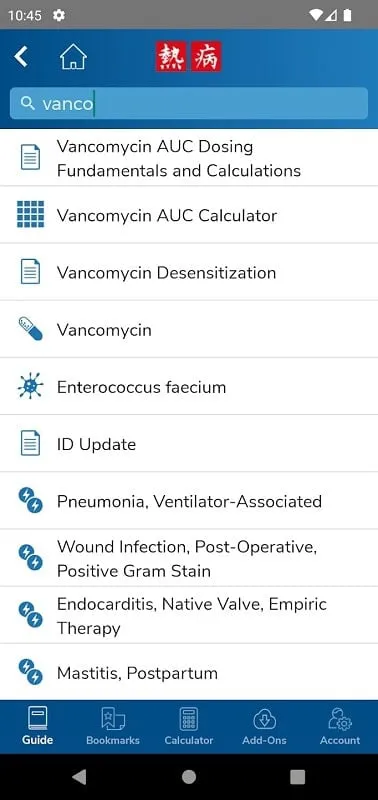378x800 pixels.
Task: Tap the Android back navigation button
Action: [x=79, y=777]
